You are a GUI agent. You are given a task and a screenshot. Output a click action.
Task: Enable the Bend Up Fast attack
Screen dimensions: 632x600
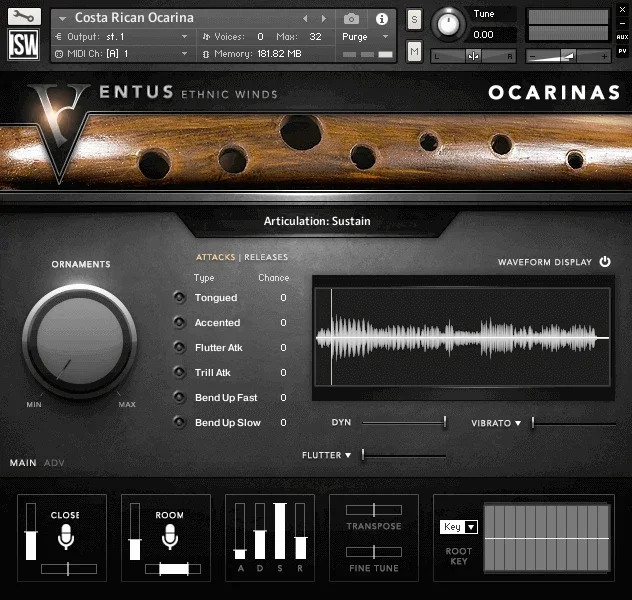click(x=179, y=397)
